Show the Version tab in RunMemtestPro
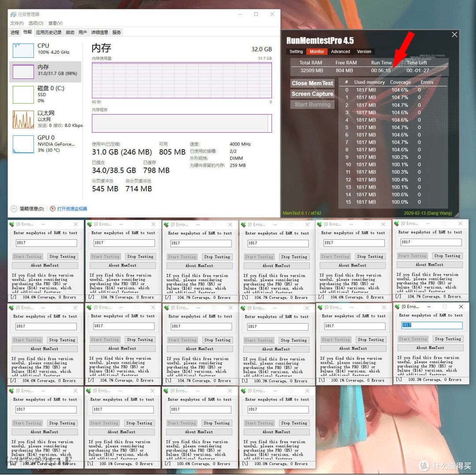Viewport: 476px width, 476px height. 364,52
